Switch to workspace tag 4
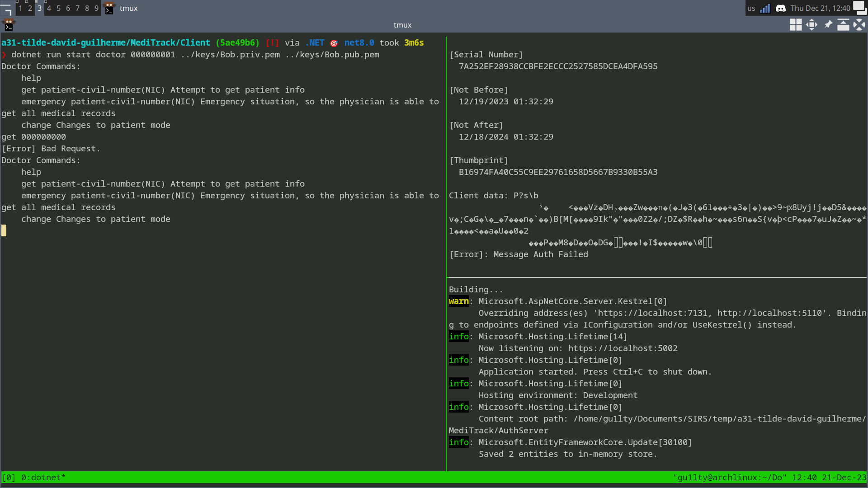Screen dimensions: 868x488 pyautogui.click(x=49, y=8)
